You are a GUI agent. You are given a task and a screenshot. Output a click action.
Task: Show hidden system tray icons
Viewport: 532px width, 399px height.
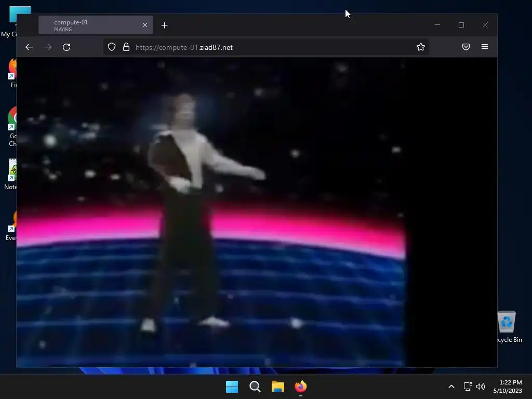click(x=451, y=387)
